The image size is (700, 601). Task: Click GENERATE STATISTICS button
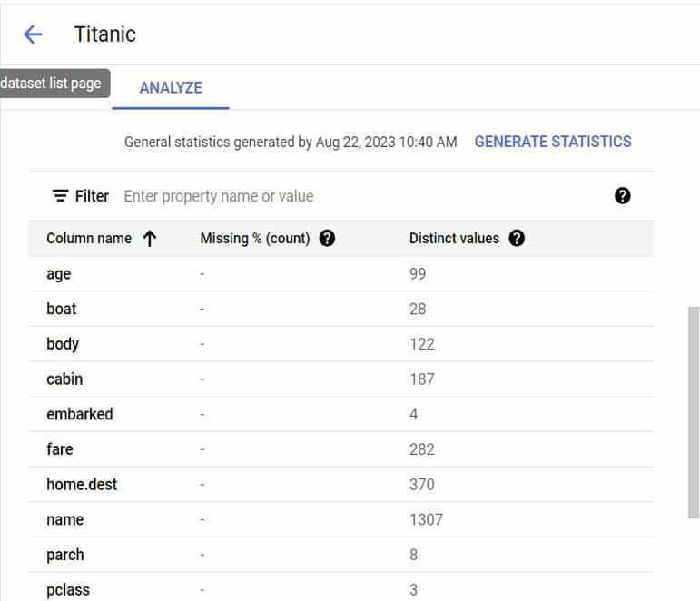(553, 142)
